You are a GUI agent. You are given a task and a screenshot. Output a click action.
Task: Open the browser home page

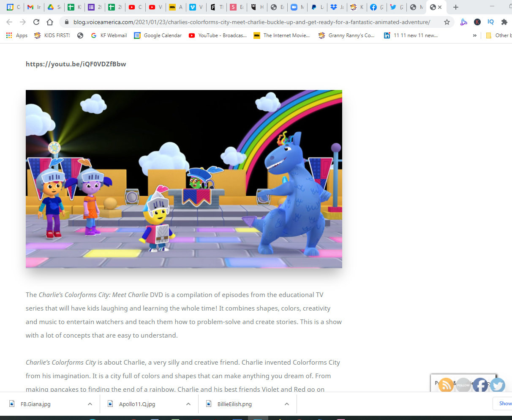(50, 22)
